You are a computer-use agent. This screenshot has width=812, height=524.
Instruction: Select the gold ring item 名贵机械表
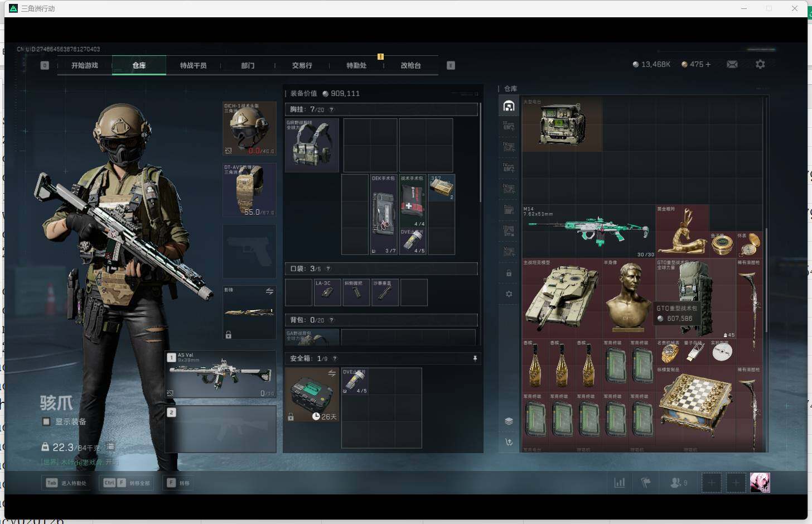(x=669, y=352)
